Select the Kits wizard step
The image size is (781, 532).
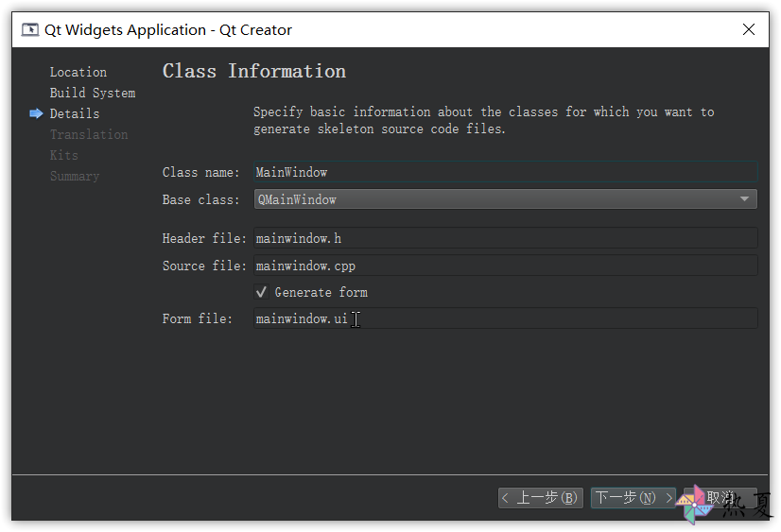[63, 155]
